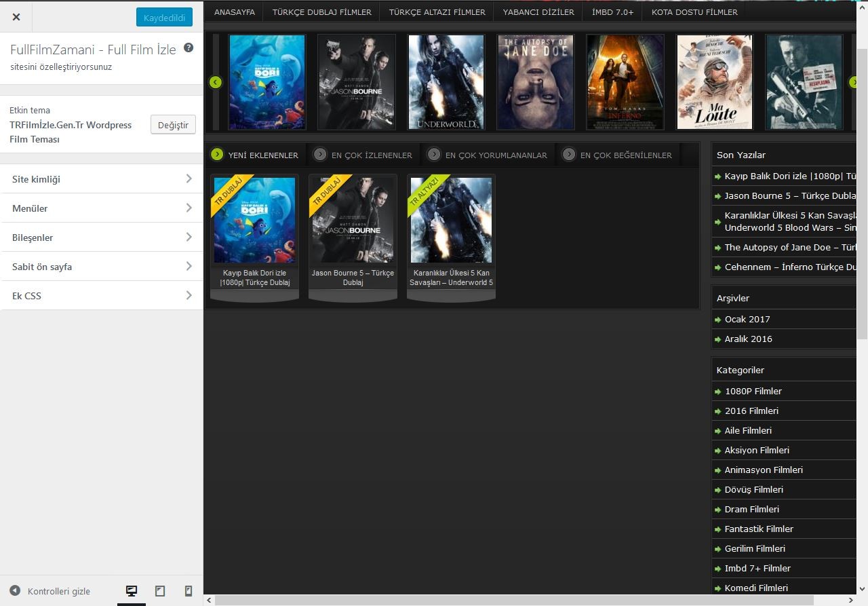
Task: Open the Aralık 2016 archive
Action: (x=748, y=339)
